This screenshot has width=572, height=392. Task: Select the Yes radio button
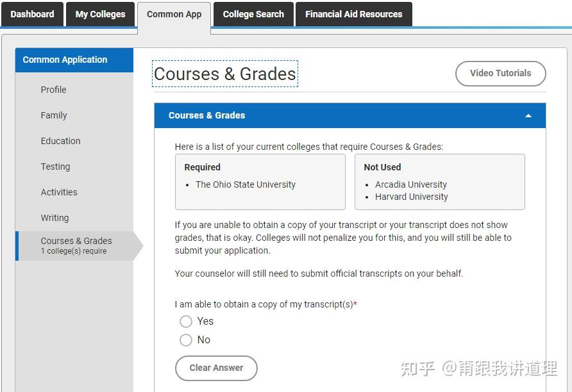pos(186,322)
